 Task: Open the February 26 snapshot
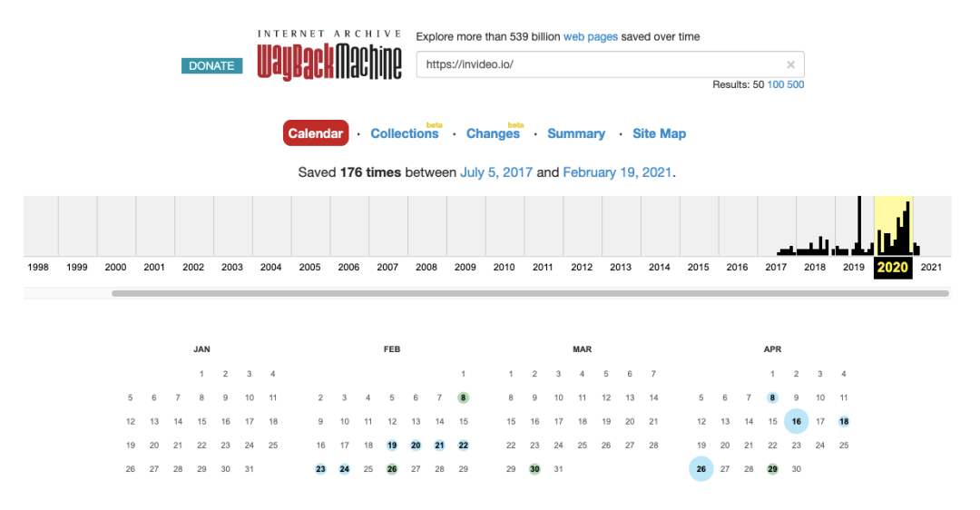click(392, 469)
